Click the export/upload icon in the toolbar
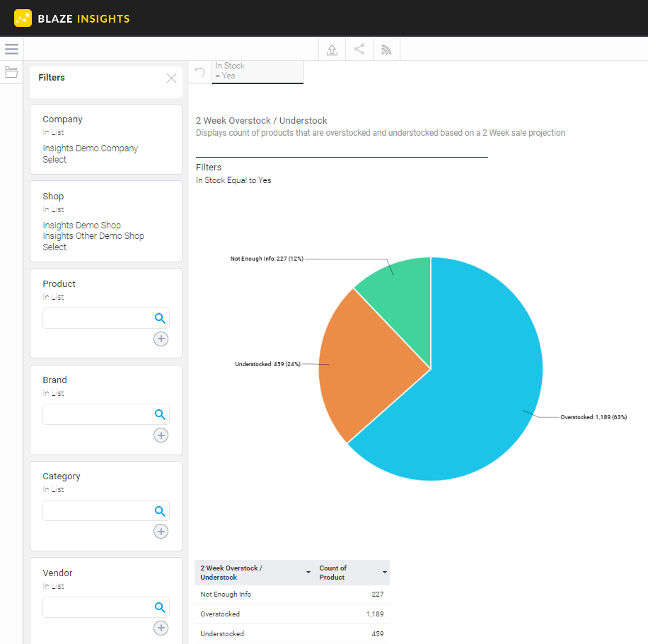 (x=332, y=49)
